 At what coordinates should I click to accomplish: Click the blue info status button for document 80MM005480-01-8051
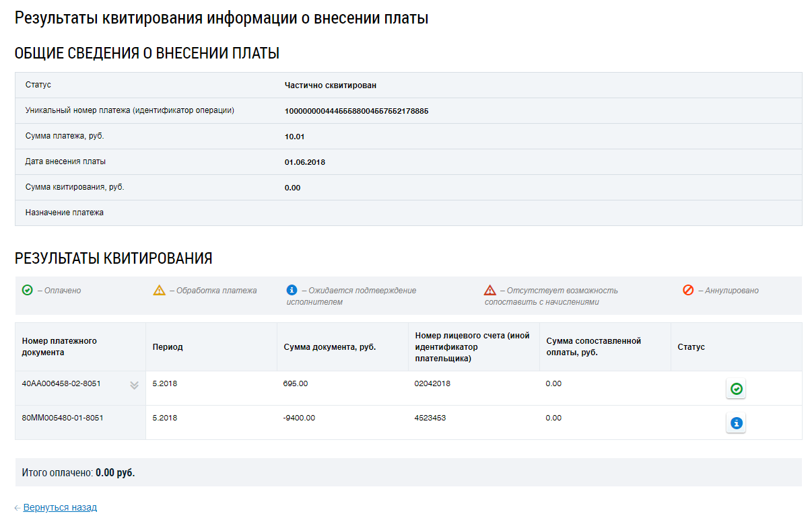(736, 423)
